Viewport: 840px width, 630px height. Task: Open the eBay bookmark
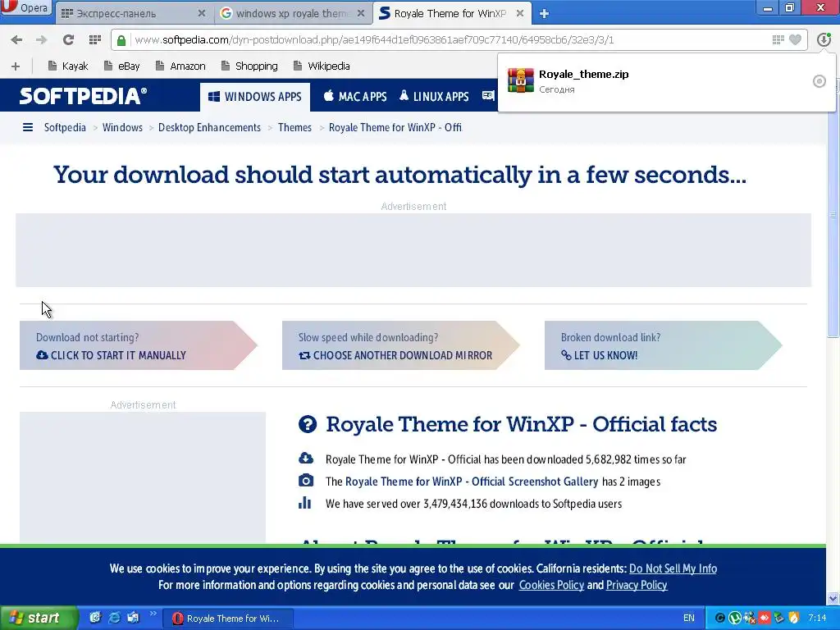pos(122,66)
